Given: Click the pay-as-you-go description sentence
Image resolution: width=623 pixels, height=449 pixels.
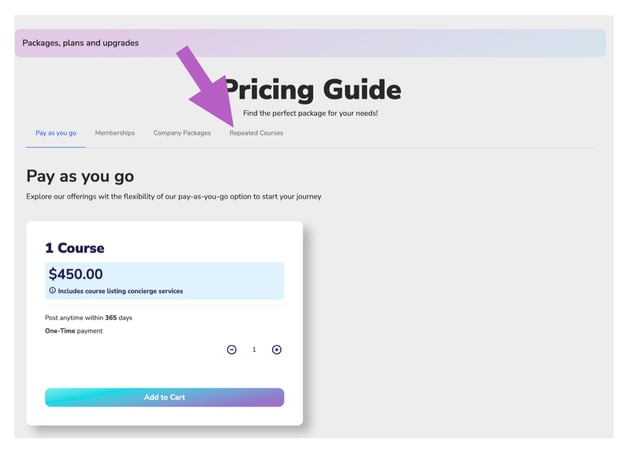Looking at the screenshot, I should click(174, 197).
